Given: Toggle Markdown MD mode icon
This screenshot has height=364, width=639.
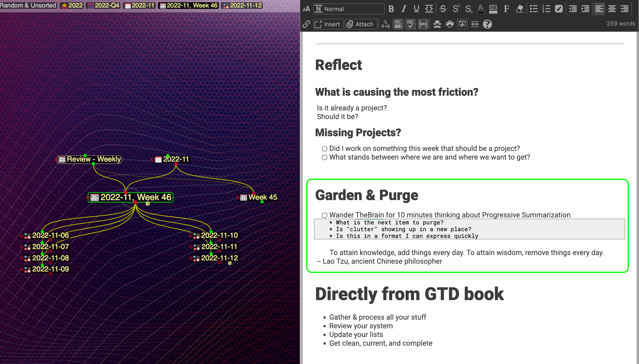Looking at the screenshot, I should tap(423, 24).
